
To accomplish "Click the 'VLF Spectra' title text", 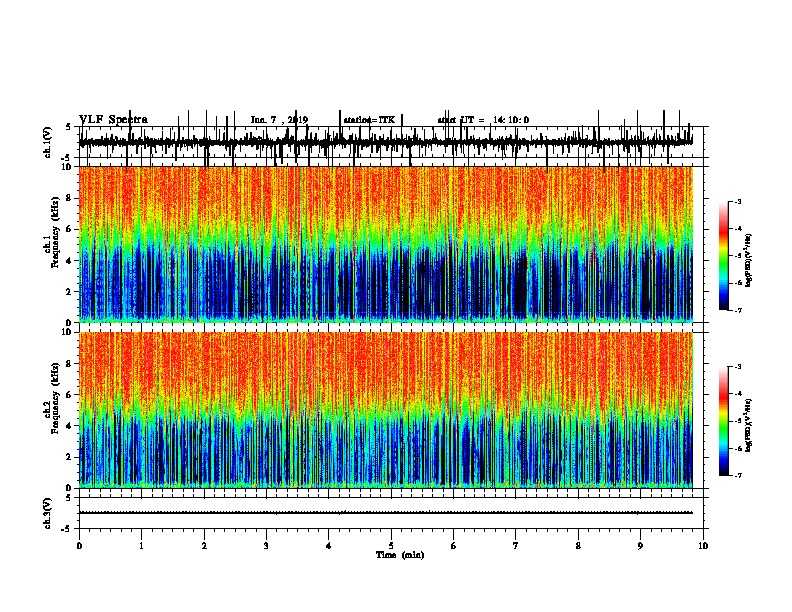I will pos(113,120).
